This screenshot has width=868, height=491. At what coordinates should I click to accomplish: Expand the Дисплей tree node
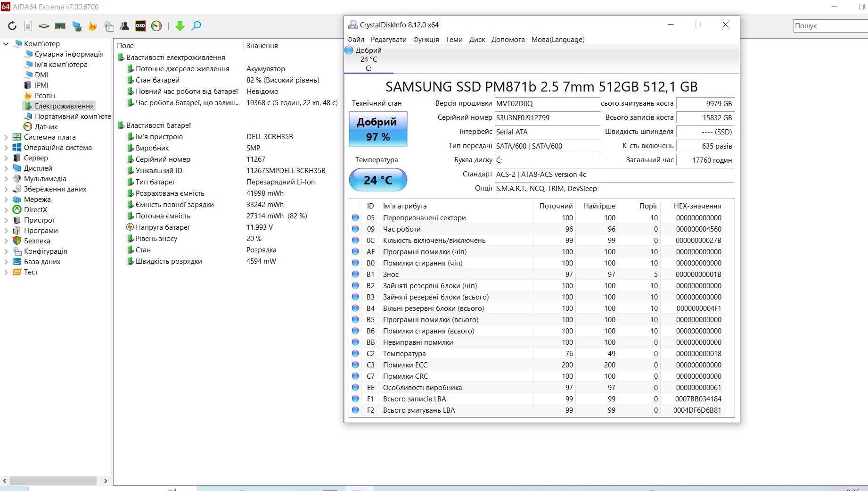(6, 168)
